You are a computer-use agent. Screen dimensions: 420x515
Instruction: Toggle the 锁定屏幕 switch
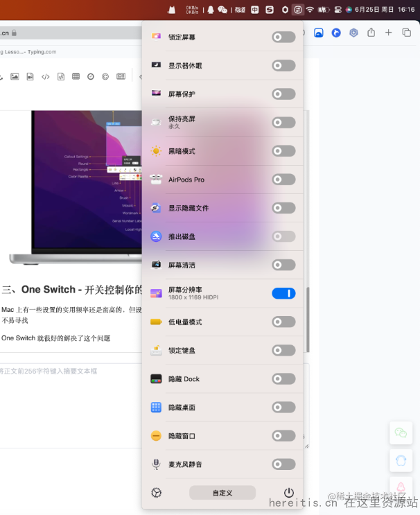click(x=283, y=37)
